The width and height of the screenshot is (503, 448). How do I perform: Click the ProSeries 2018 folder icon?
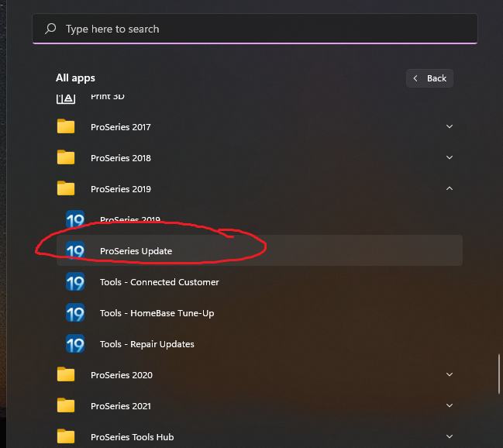66,158
